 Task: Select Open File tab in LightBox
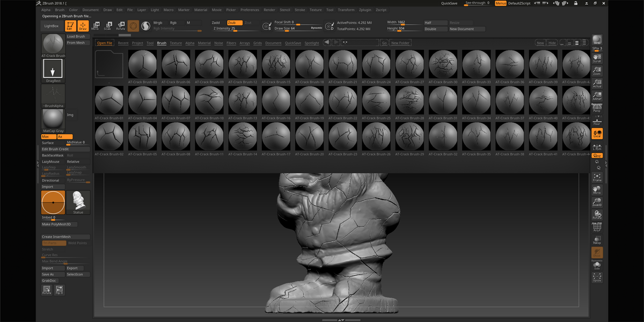(105, 43)
